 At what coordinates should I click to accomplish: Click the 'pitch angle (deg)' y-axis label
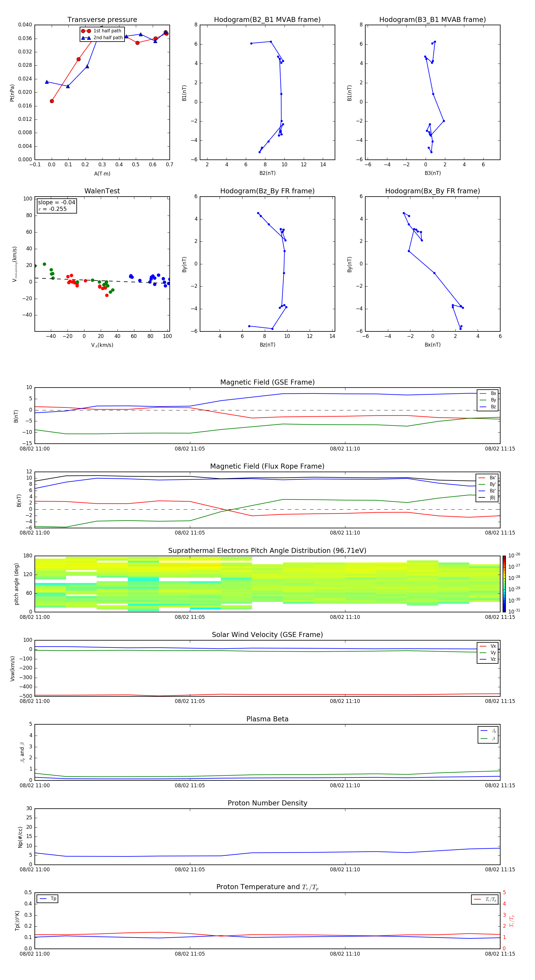pyautogui.click(x=16, y=584)
